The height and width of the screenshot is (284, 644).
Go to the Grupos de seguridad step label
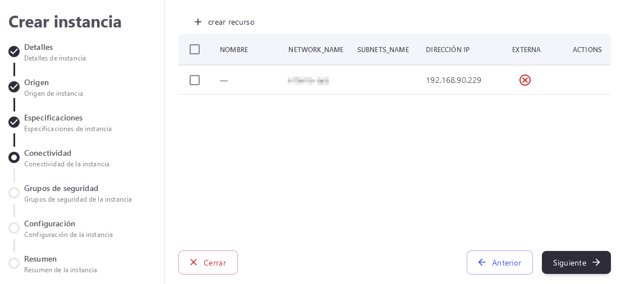coord(61,188)
